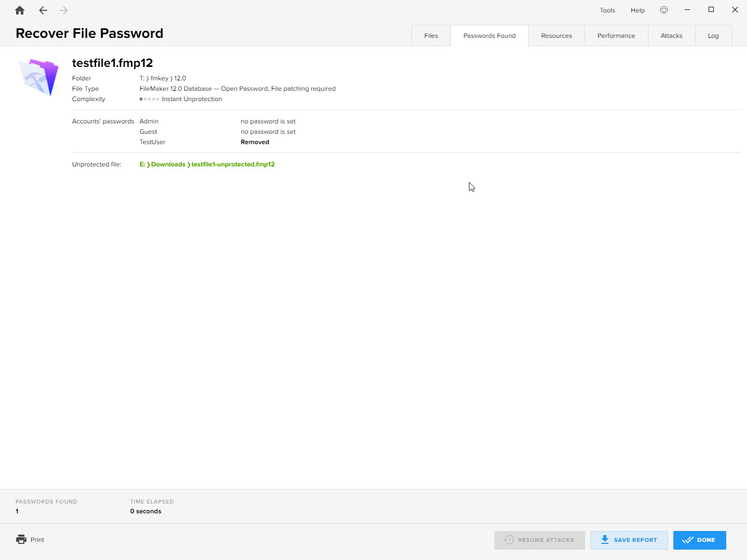The image size is (747, 560).
Task: Click the Time Elapsed 0 seconds value
Action: pos(146,511)
